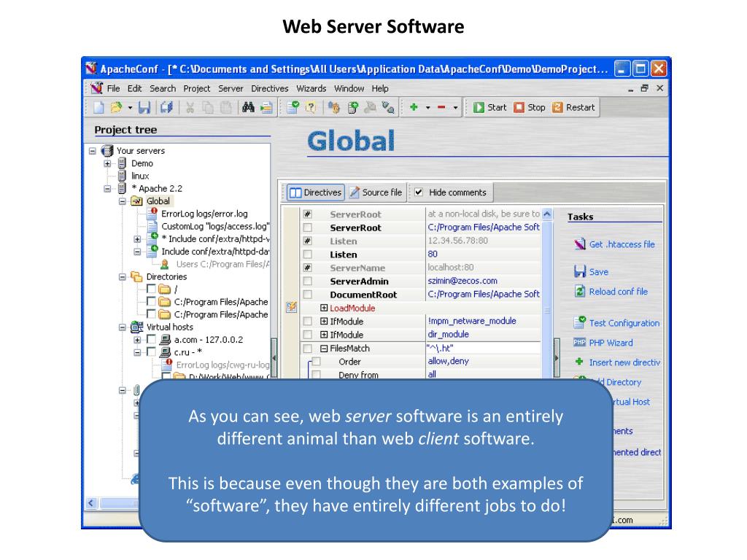Click the Virtual hosts node icon
The image size is (747, 560).
point(136,327)
